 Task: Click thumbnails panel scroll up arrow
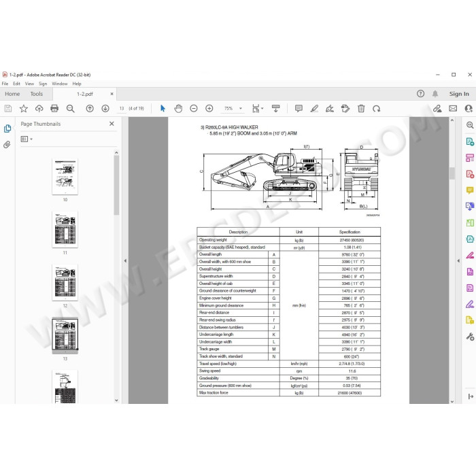(116, 152)
